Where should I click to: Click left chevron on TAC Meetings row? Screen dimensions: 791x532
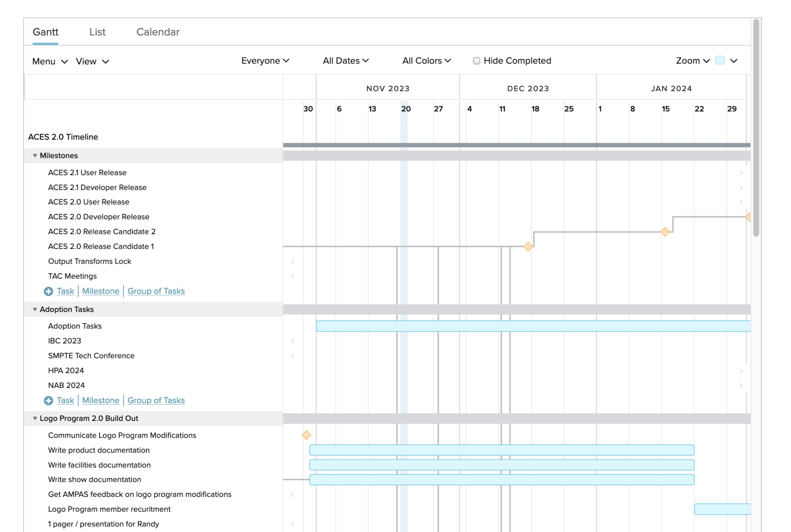click(292, 276)
